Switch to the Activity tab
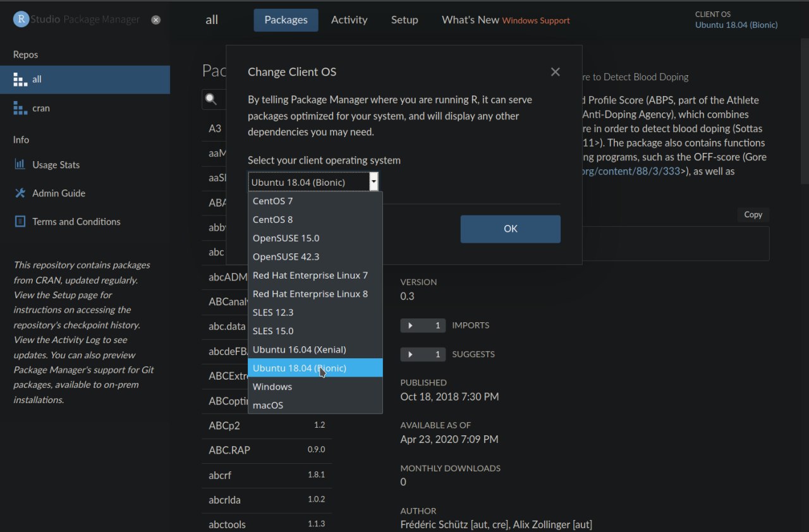This screenshot has height=532, width=809. [x=349, y=20]
